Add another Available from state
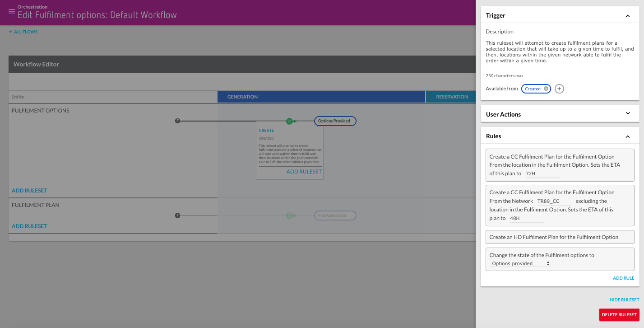Image resolution: width=644 pixels, height=328 pixels. [559, 89]
